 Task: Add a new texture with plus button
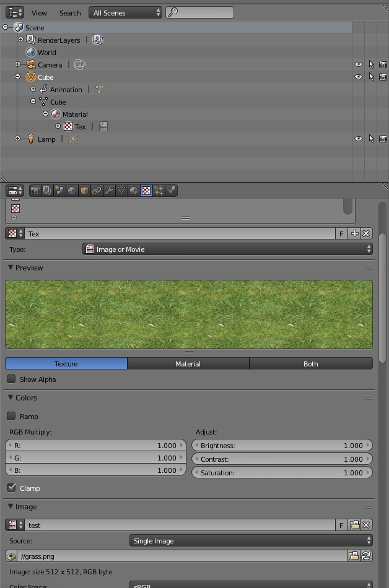click(x=354, y=233)
